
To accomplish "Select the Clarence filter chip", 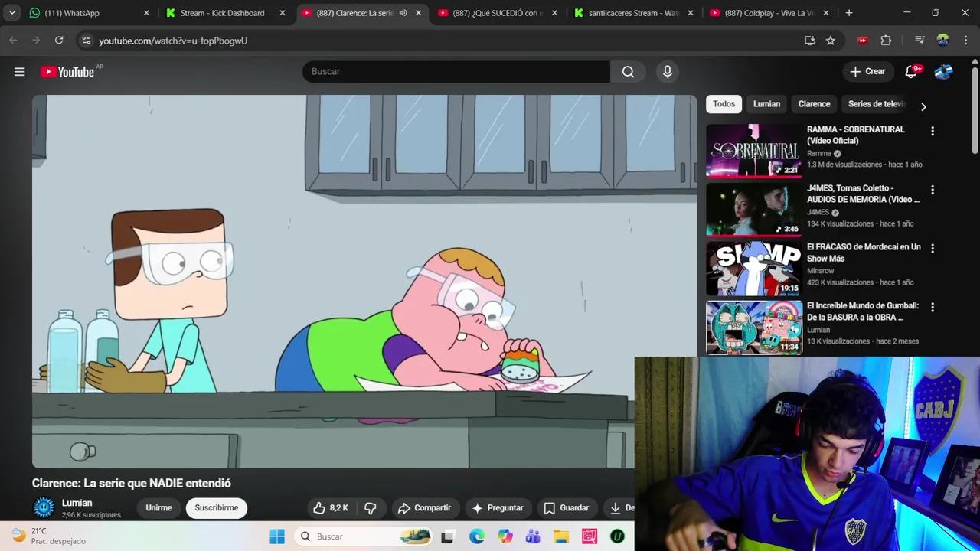I will click(814, 104).
